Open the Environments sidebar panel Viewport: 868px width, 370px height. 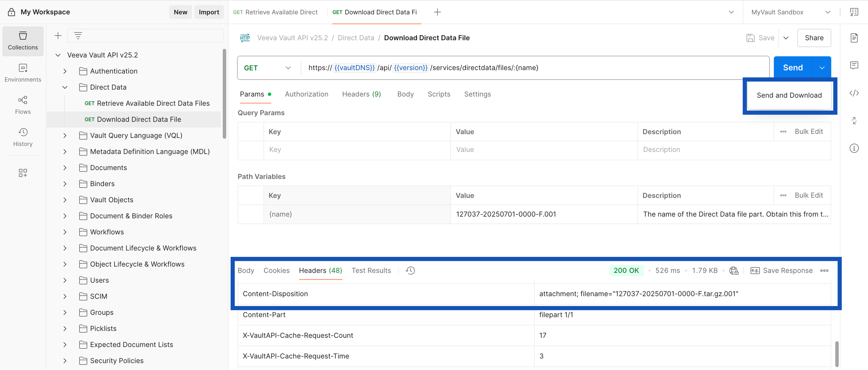pos(22,73)
